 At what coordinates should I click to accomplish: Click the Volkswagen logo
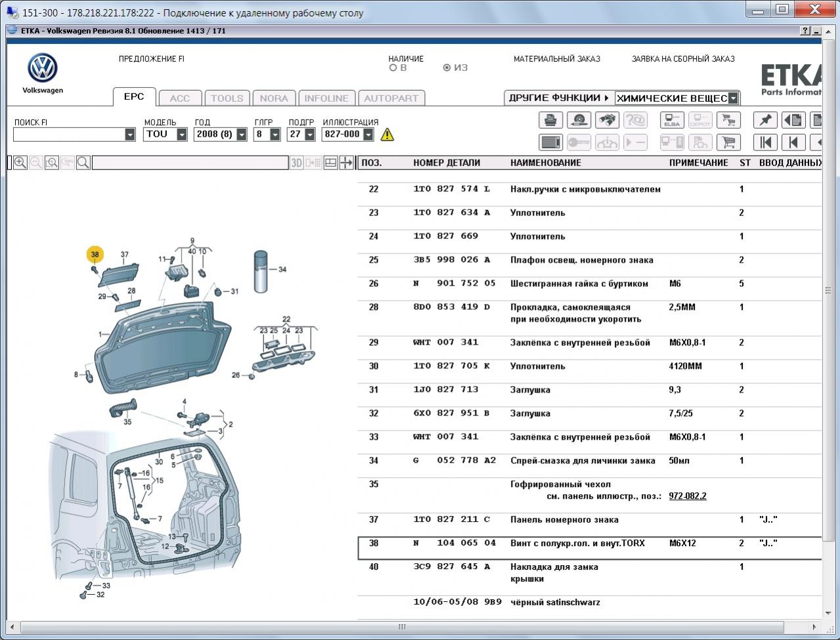[x=43, y=68]
